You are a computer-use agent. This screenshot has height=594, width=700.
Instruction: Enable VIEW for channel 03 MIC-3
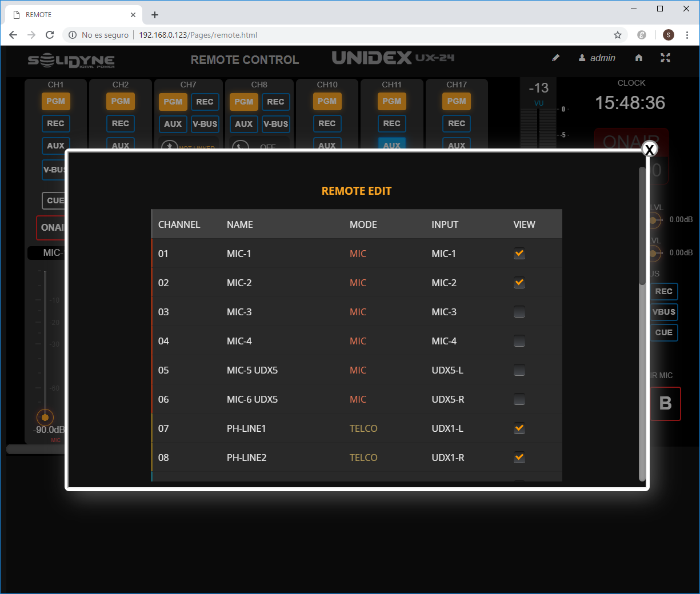(x=519, y=312)
